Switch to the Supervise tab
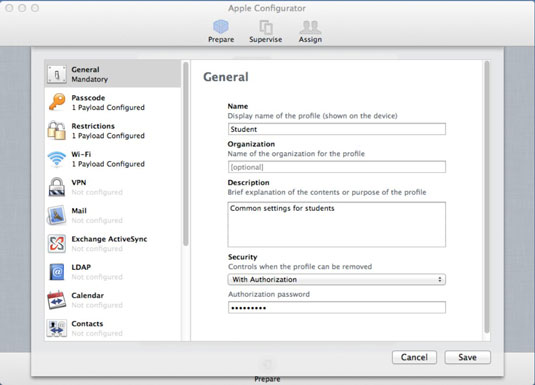 (x=265, y=31)
